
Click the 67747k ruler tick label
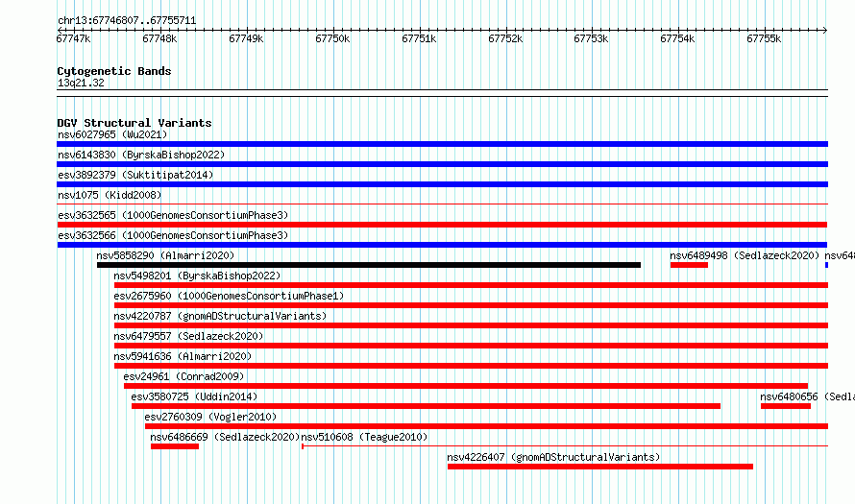coord(74,39)
